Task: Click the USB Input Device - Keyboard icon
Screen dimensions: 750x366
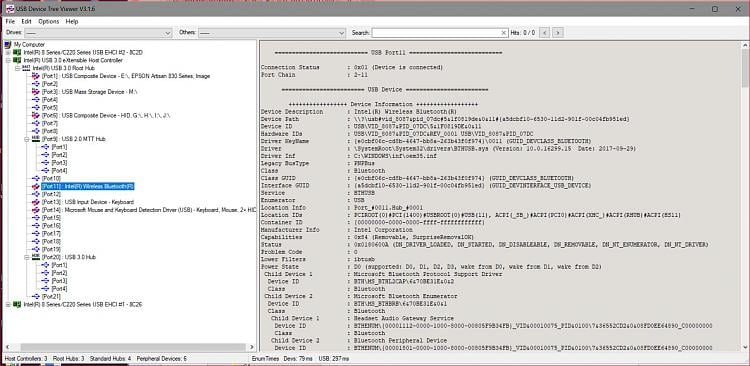Action: tap(36, 202)
